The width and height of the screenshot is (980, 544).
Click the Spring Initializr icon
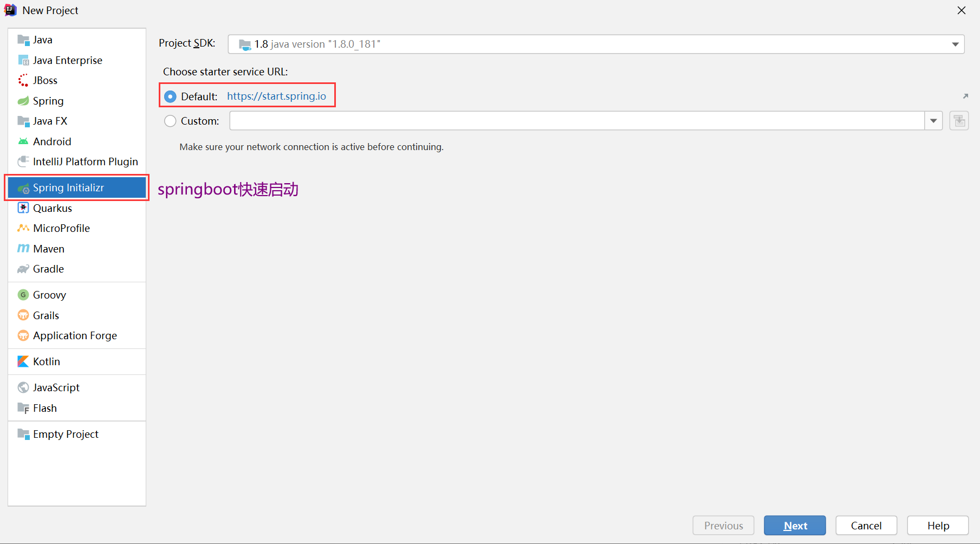pos(23,188)
